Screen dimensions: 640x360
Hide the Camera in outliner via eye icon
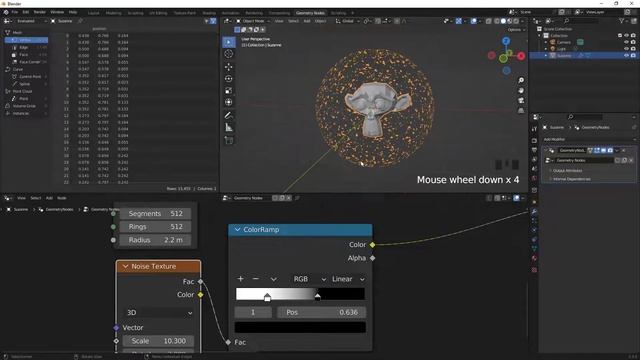(x=627, y=42)
